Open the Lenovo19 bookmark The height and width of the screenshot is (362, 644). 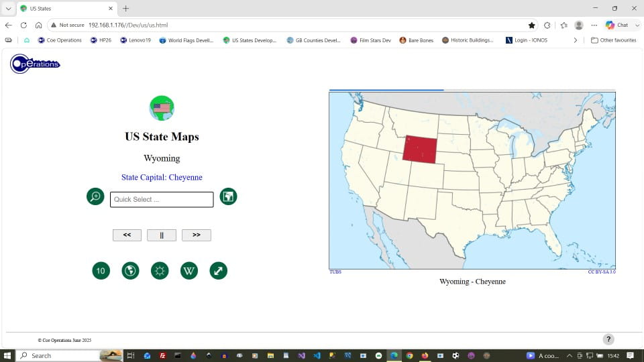[x=136, y=40]
